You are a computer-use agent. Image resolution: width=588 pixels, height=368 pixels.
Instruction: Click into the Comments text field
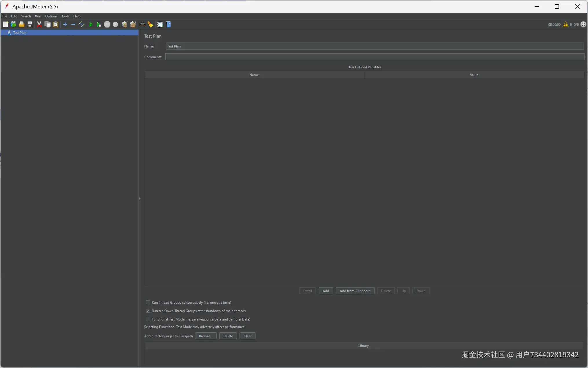coord(375,57)
